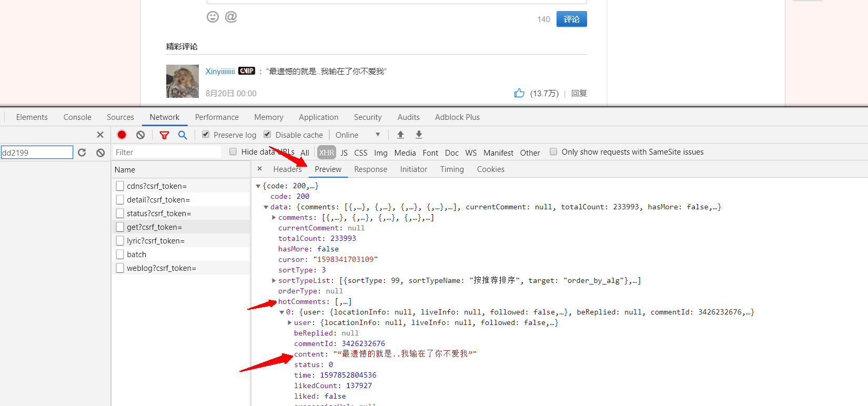Open the Audits tab
This screenshot has width=868, height=406.
409,117
